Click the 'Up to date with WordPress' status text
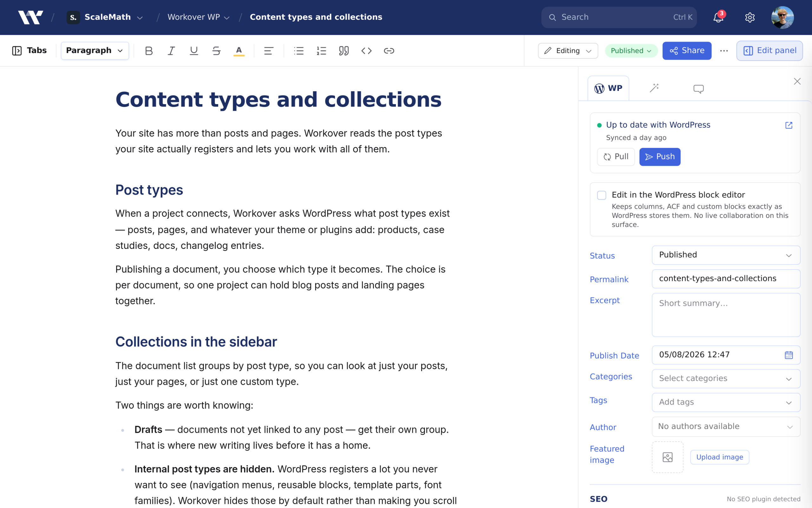The image size is (812, 508). 658,125
